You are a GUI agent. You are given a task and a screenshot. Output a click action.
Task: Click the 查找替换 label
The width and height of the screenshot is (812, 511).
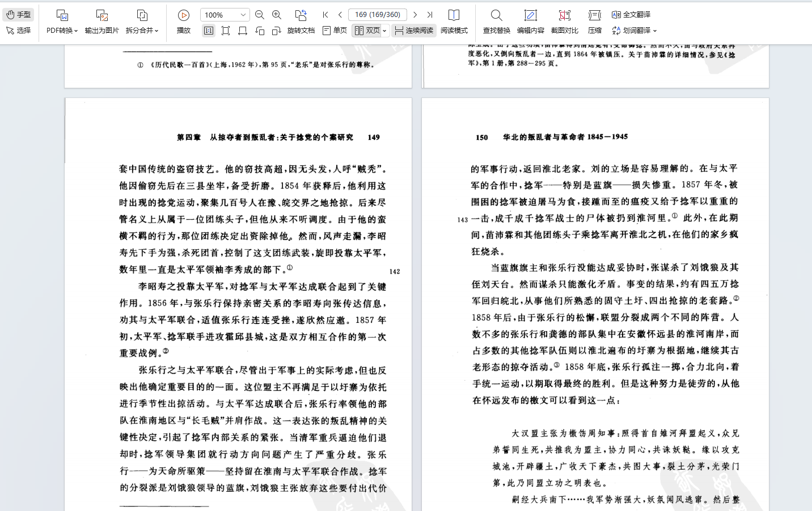497,31
